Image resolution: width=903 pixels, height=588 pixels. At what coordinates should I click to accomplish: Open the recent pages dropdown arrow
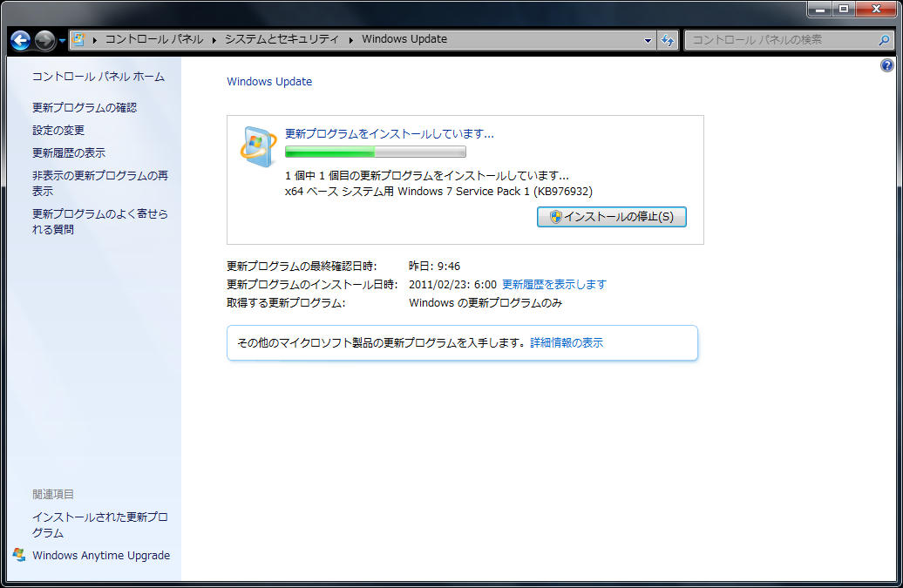pyautogui.click(x=62, y=41)
